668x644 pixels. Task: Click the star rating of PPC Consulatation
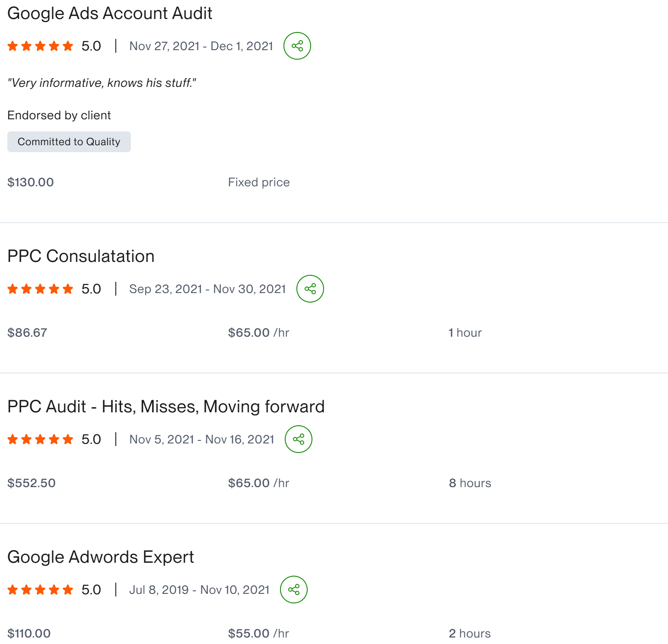pyautogui.click(x=40, y=289)
